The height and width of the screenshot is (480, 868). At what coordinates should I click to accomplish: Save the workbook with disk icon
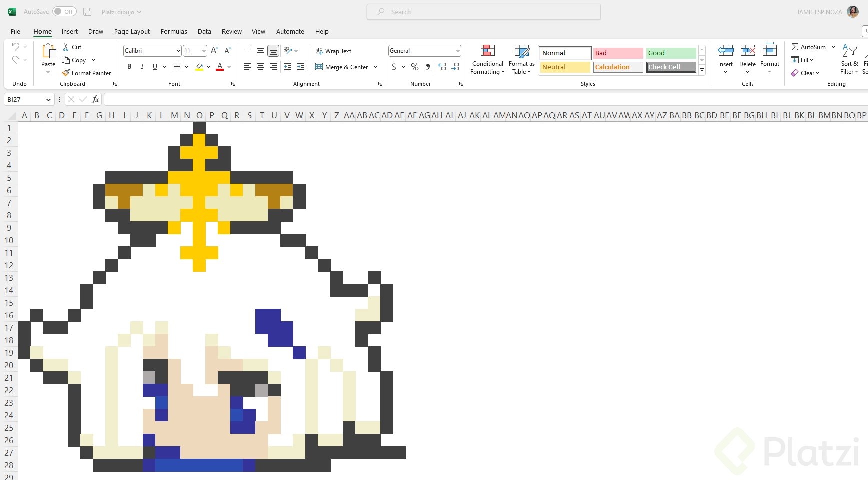(x=87, y=12)
